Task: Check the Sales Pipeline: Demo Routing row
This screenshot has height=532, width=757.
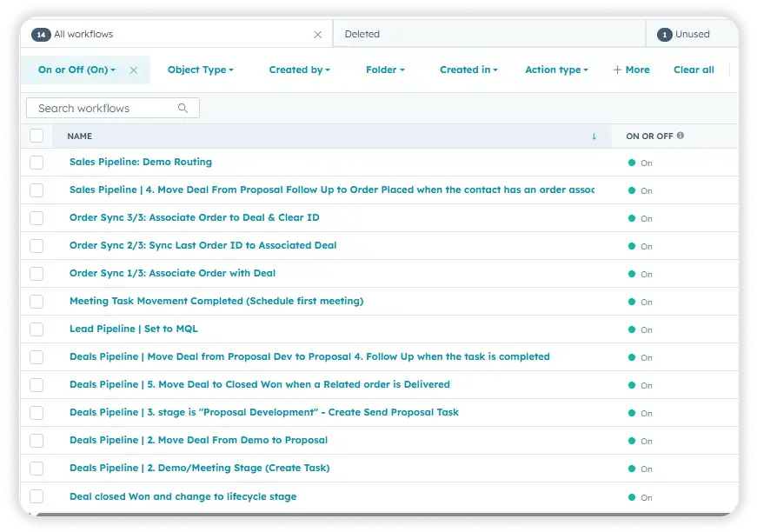Action: coord(37,163)
